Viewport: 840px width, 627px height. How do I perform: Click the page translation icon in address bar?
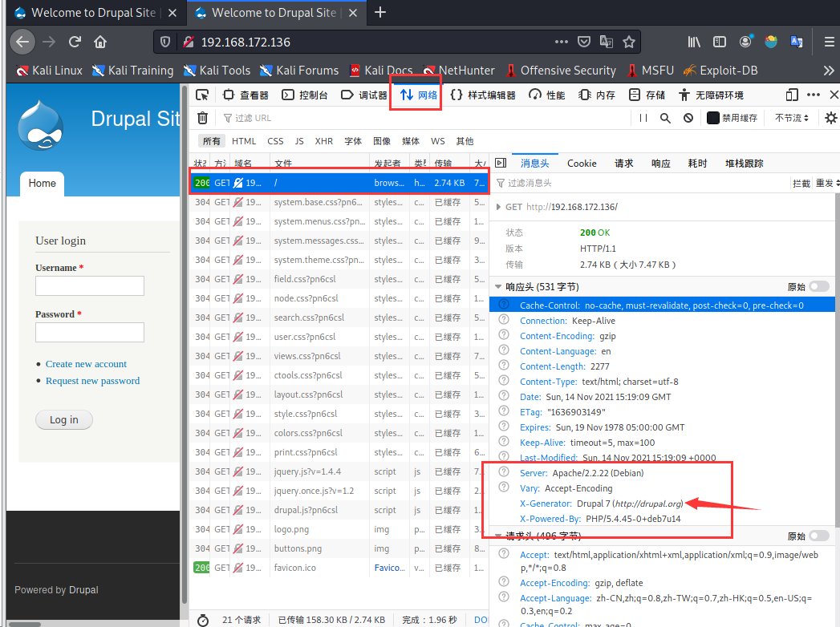tap(606, 41)
